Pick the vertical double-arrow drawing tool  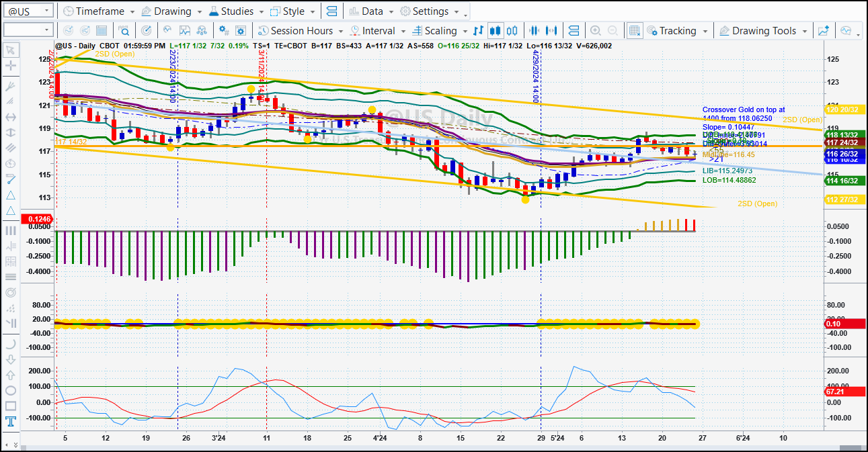tap(10, 133)
